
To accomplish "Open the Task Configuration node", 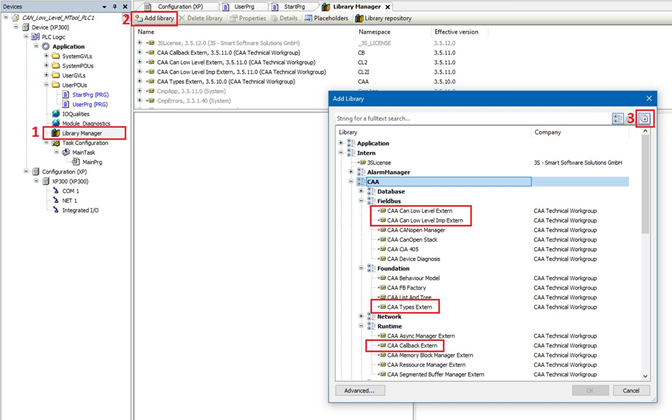I will click(88, 142).
